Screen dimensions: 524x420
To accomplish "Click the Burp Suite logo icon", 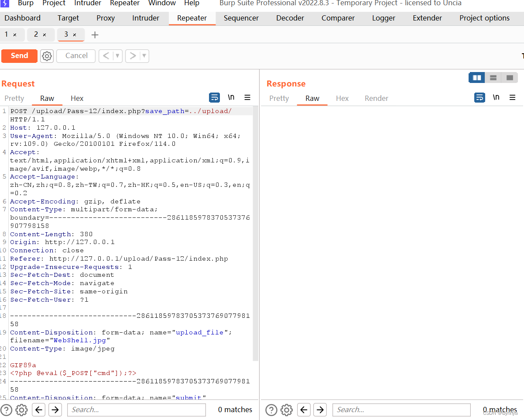I will click(x=5, y=3).
